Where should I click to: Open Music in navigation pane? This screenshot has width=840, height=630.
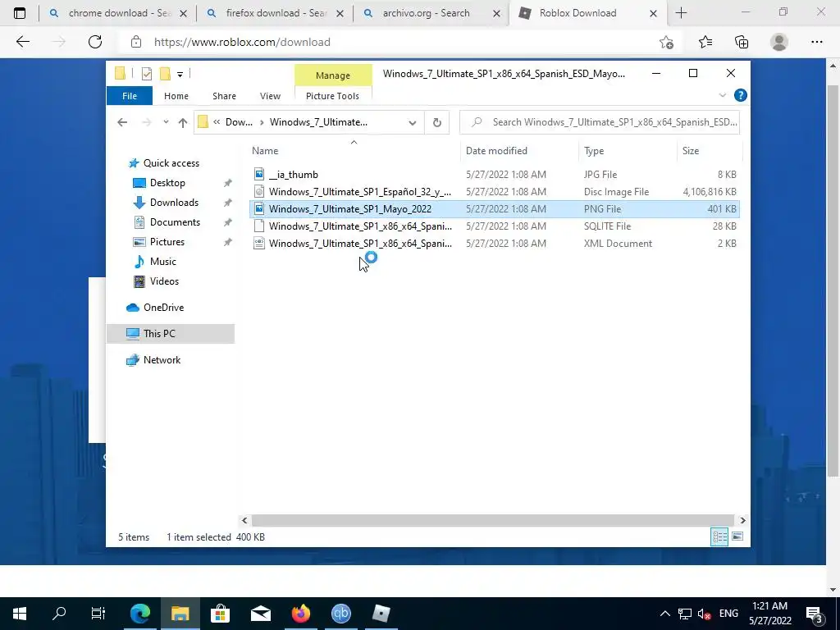pos(163,262)
